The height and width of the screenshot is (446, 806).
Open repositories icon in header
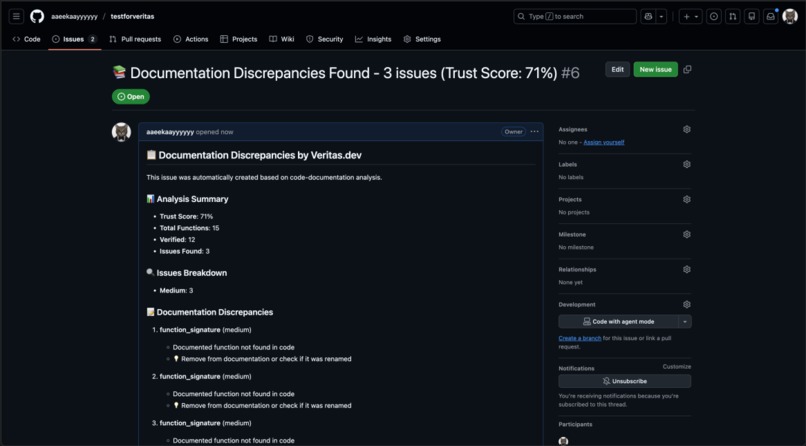[x=752, y=16]
